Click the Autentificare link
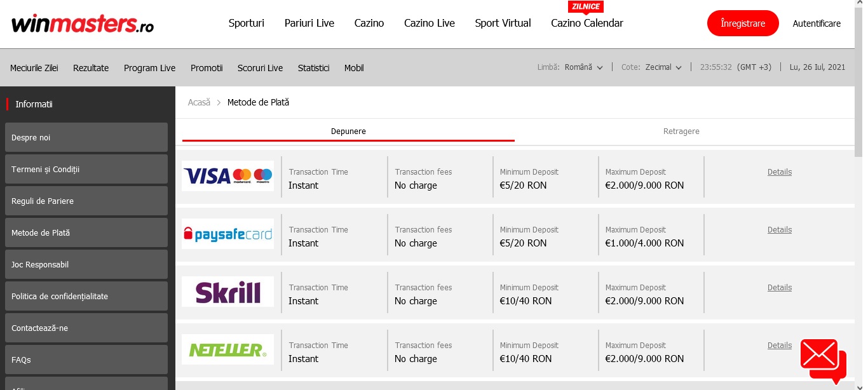 pos(817,24)
